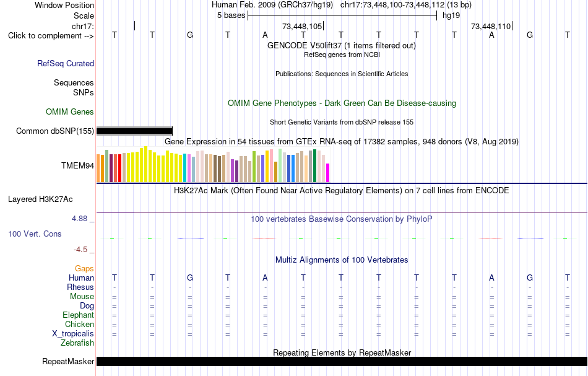Click the 'SNPs' track label
This screenshot has height=376, width=588.
[84, 92]
